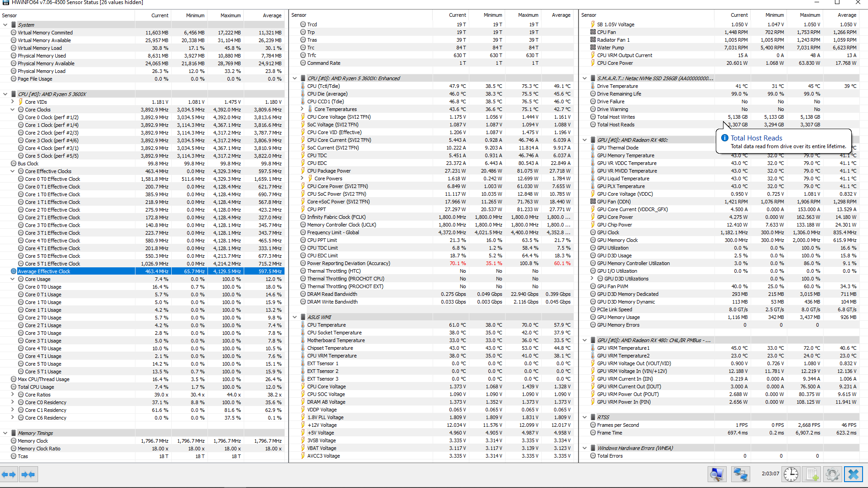The image size is (868, 488).
Task: Expand the Core VIDs subtree
Action: (x=12, y=102)
